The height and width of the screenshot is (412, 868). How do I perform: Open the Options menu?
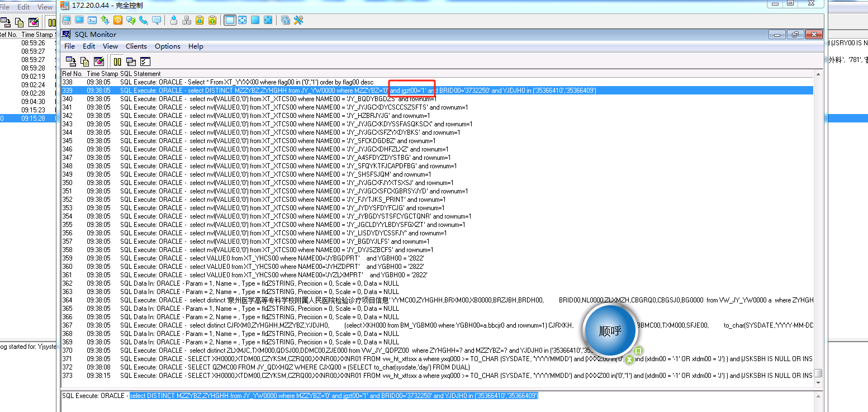(168, 46)
